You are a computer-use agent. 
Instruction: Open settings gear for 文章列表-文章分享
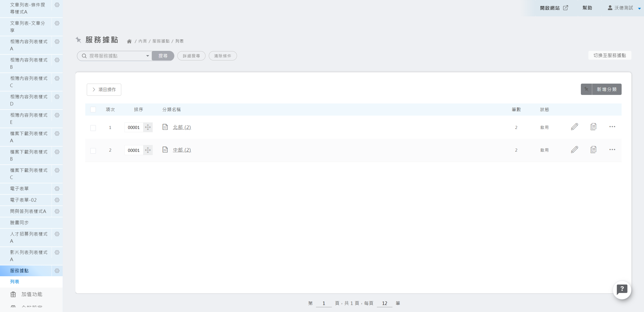(x=57, y=23)
